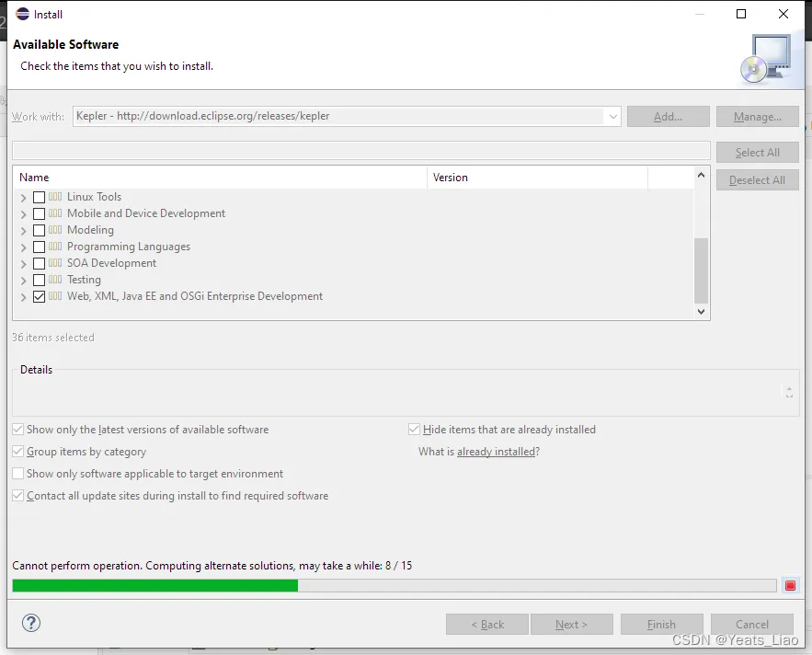Viewport: 812px width, 655px height.
Task: Check the Linux Tools checkbox
Action: [39, 197]
